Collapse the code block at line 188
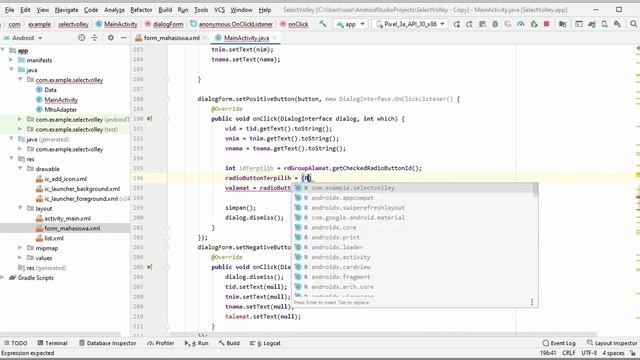 167,99
